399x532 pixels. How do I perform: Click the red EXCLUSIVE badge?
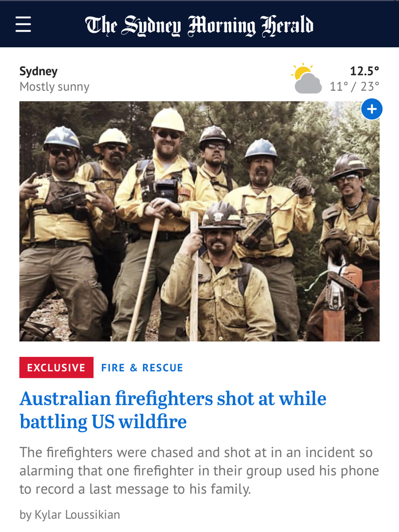pyautogui.click(x=56, y=367)
